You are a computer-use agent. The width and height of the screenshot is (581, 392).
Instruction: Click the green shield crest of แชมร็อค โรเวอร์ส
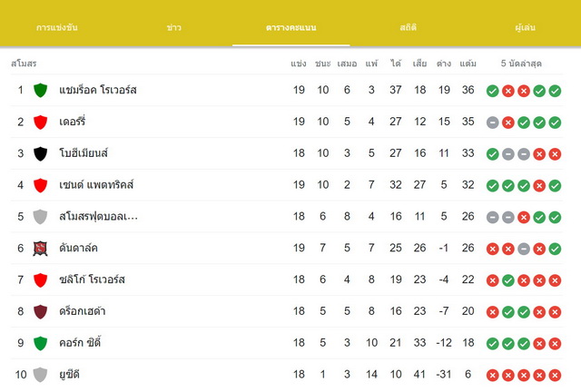[40, 90]
